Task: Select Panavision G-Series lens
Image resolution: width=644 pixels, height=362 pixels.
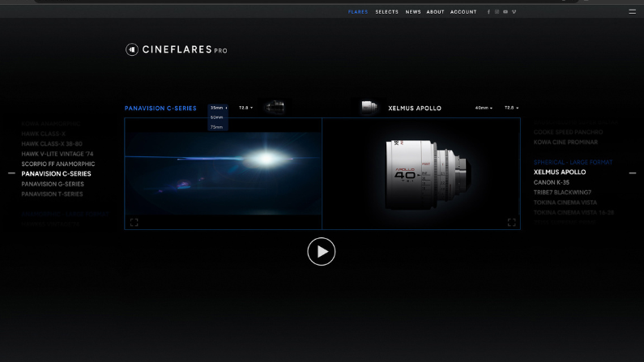Action: (53, 184)
